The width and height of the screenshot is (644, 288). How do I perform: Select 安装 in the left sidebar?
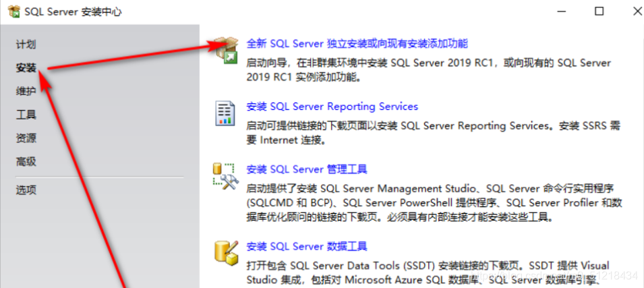click(26, 68)
